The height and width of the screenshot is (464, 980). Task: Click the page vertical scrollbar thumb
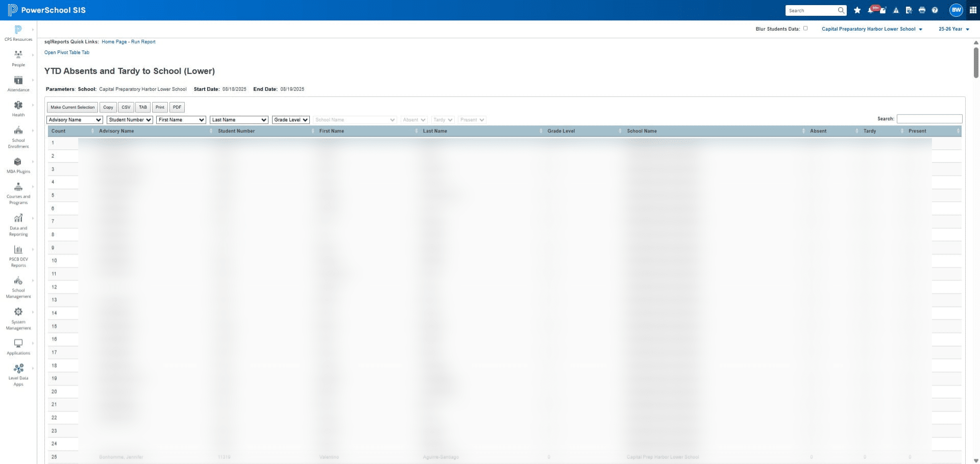tap(976, 62)
